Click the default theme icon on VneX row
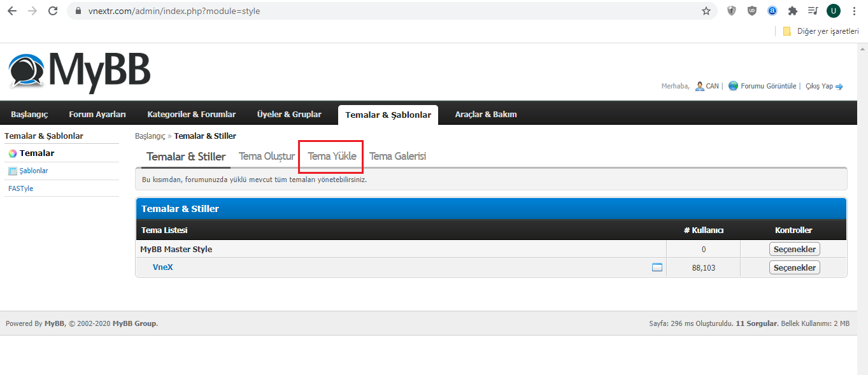868x375 pixels. [657, 267]
